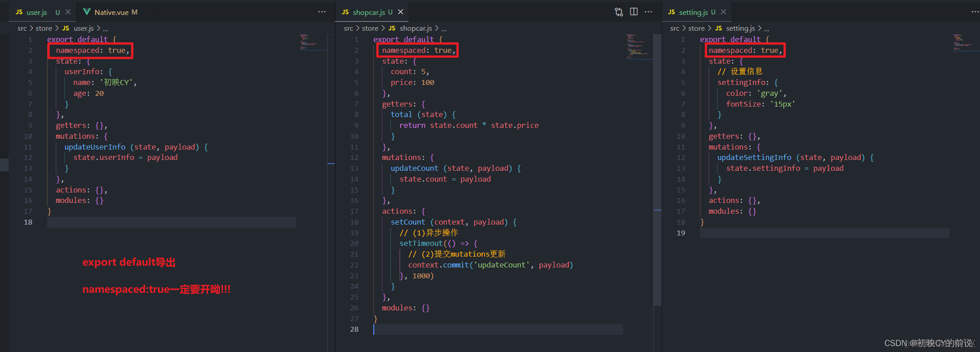Click 'total (state) {' line
The height and width of the screenshot is (352, 980).
click(x=423, y=115)
